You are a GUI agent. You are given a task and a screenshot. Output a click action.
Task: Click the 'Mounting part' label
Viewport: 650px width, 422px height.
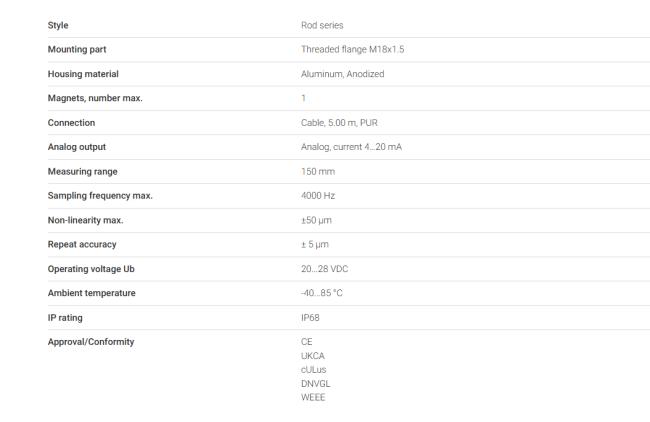(x=76, y=49)
